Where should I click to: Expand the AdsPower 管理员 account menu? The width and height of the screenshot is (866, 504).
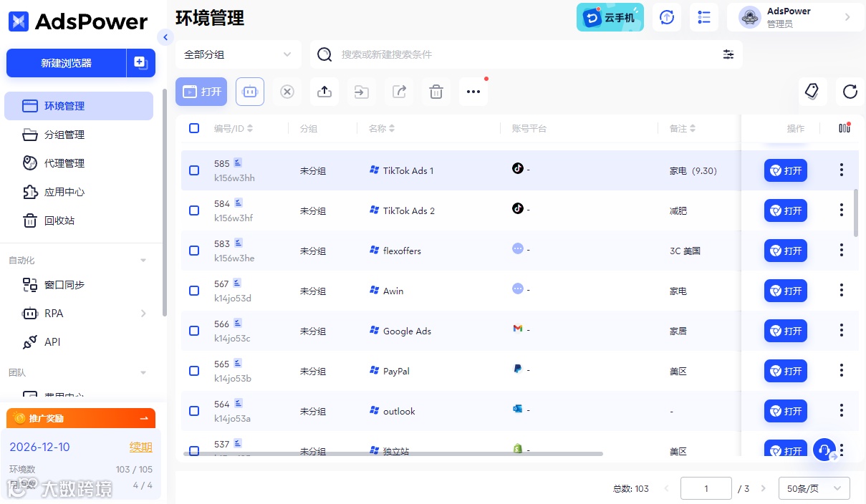point(796,17)
